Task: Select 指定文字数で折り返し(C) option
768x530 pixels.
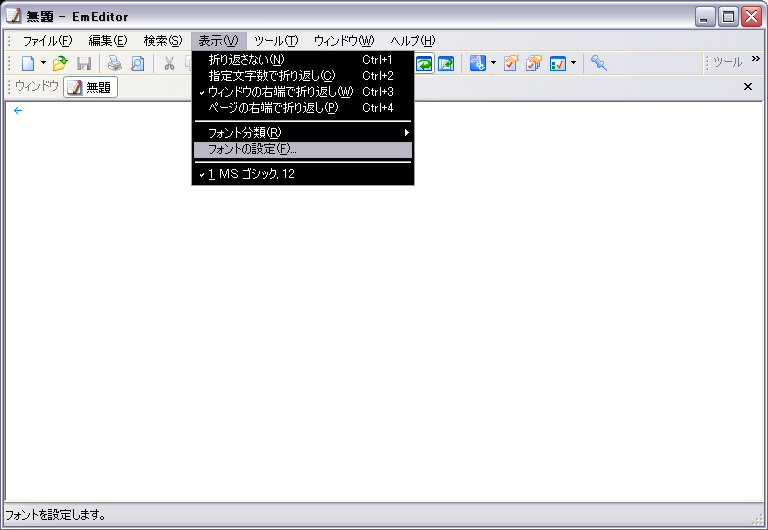Action: [303, 76]
